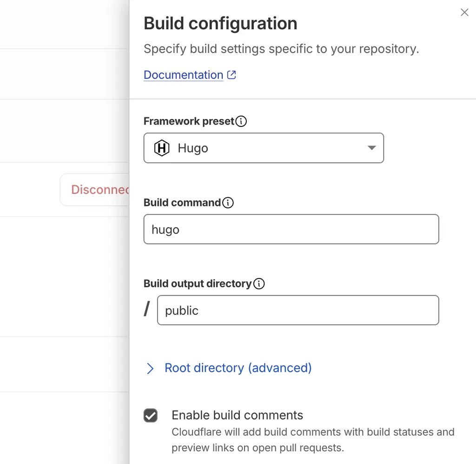This screenshot has width=476, height=464.
Task: Click the 'Framework preset' label
Action: click(189, 121)
